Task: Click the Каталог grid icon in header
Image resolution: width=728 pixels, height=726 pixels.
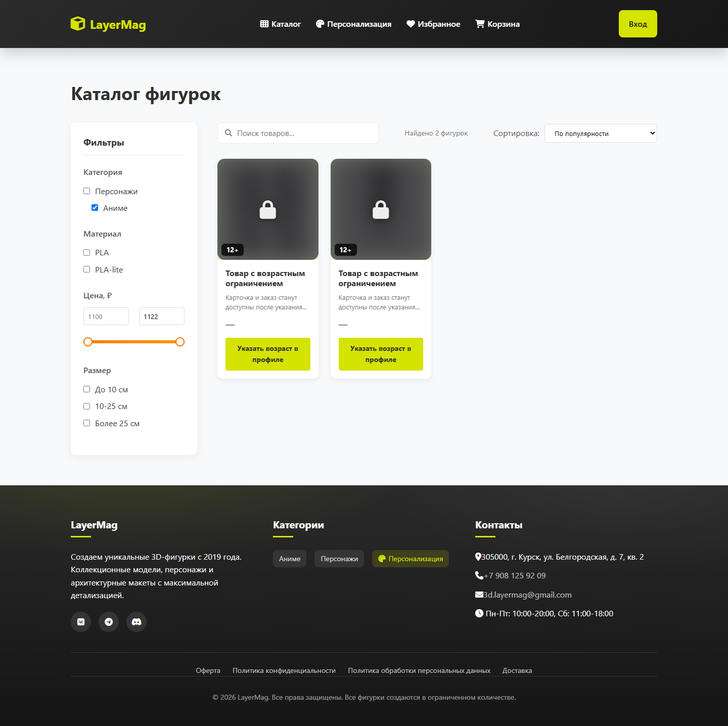Action: [264, 24]
